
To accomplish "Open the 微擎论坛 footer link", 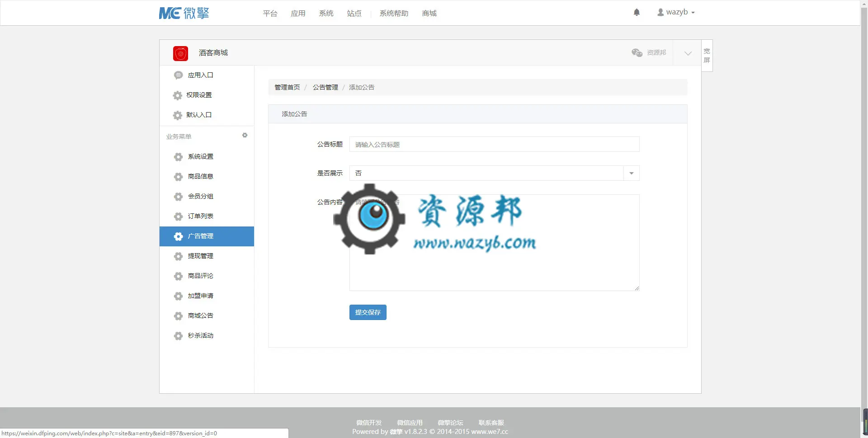I will [450, 423].
